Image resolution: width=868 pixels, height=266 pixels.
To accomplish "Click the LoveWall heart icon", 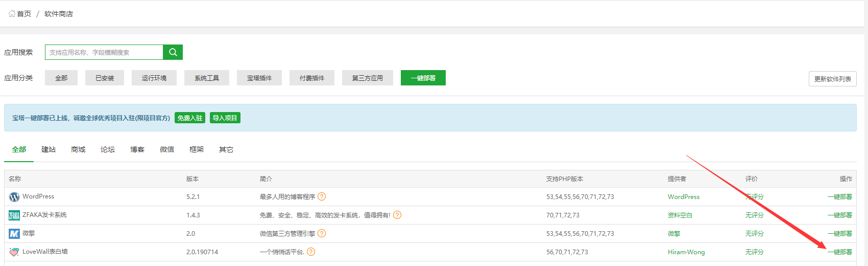I will coord(14,252).
